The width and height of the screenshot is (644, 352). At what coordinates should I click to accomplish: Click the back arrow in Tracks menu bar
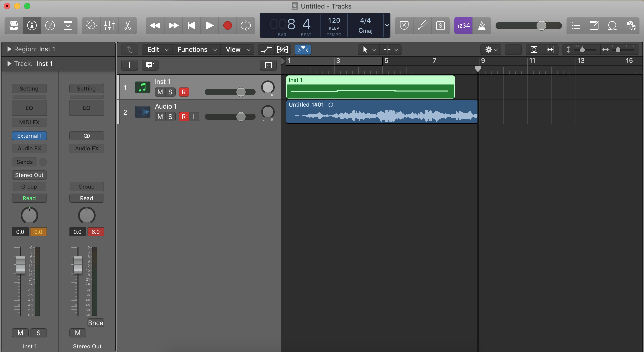click(x=130, y=50)
